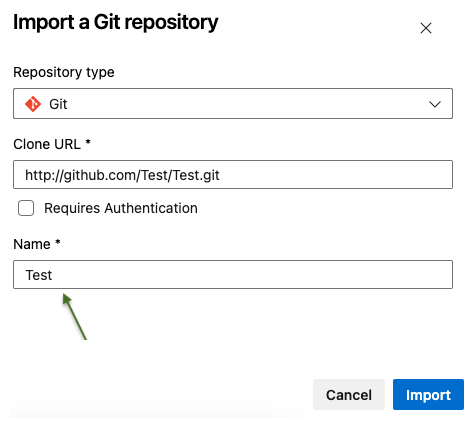Click the required asterisk beside Clone URL
Image resolution: width=467 pixels, height=421 pixels.
click(x=88, y=142)
